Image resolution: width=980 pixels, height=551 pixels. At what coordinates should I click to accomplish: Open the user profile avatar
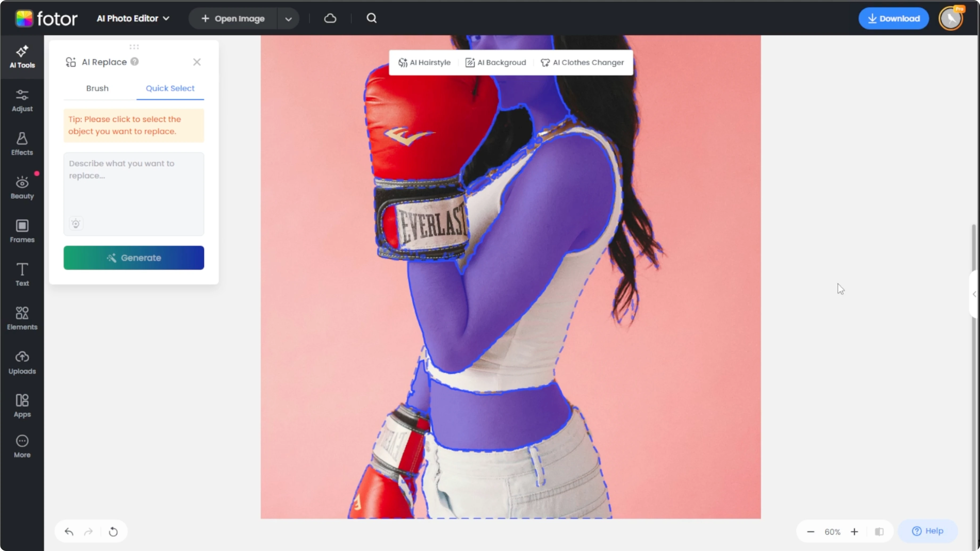point(951,18)
